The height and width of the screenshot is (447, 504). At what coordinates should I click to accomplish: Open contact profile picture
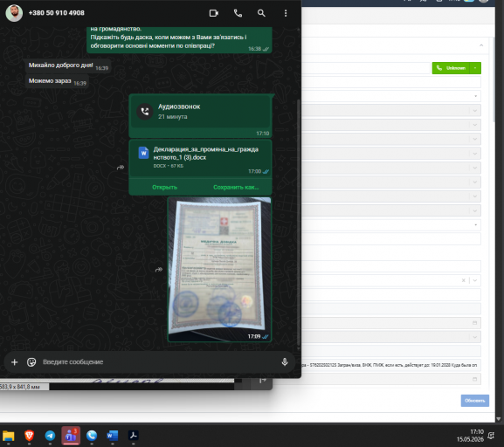[14, 13]
